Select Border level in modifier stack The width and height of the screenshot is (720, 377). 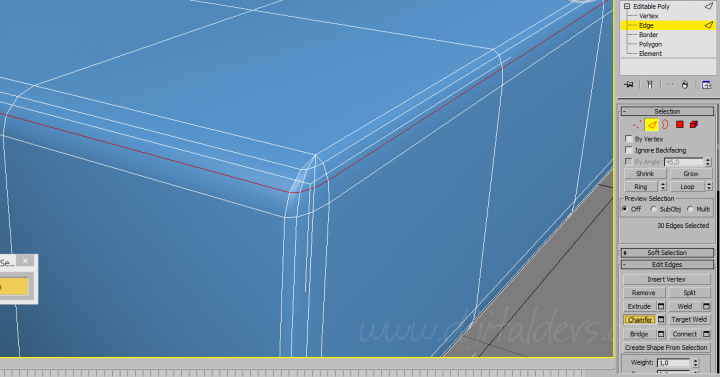pyautogui.click(x=648, y=35)
